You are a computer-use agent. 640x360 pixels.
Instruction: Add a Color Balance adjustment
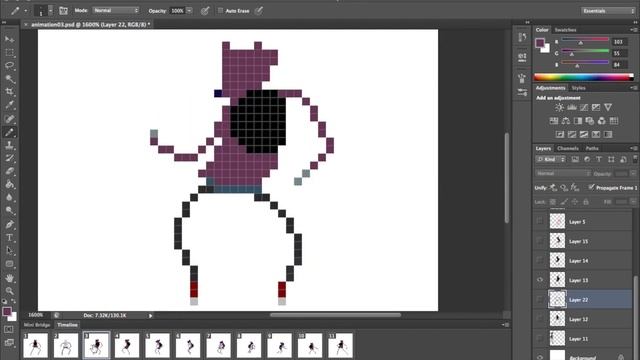pyautogui.click(x=566, y=121)
